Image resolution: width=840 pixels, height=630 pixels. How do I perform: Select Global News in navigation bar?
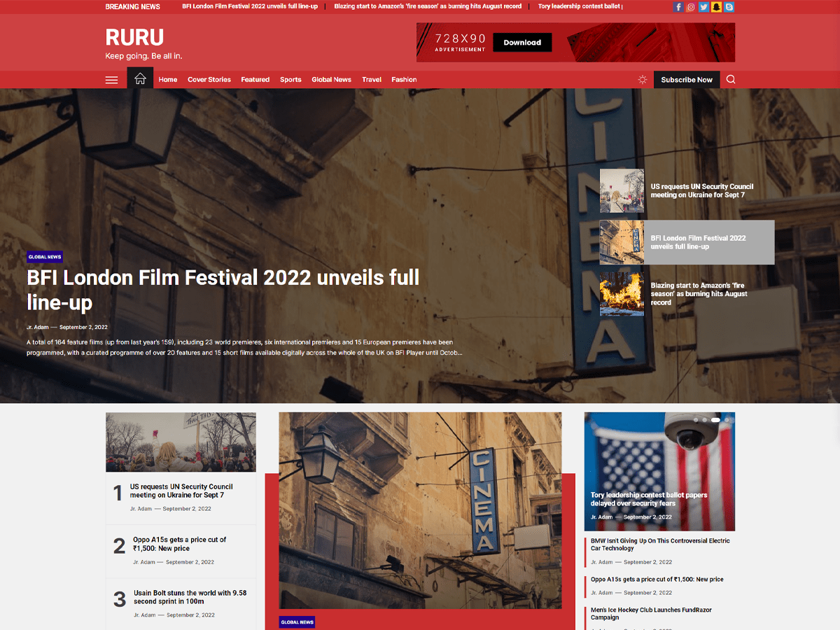click(331, 80)
